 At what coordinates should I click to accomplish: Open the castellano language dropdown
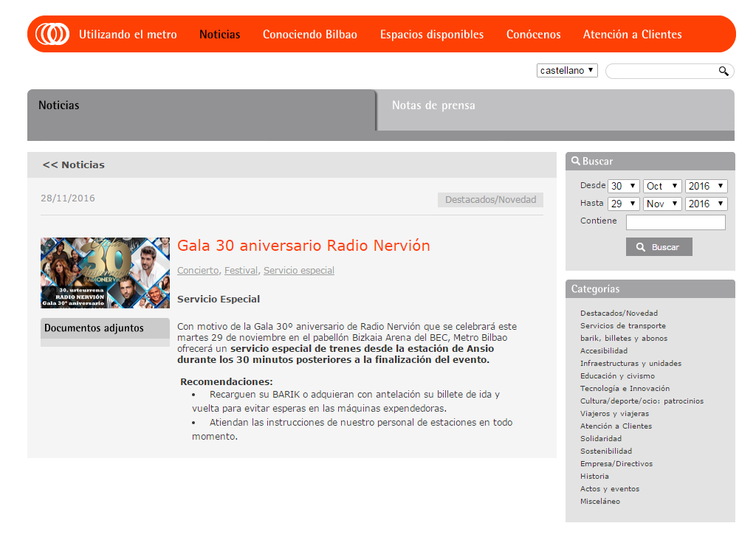coord(567,70)
